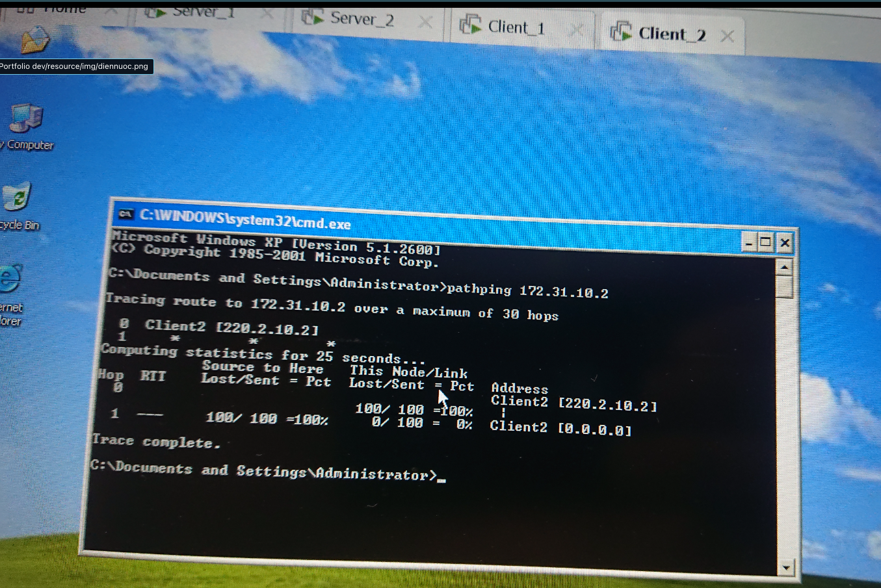881x588 pixels.
Task: Click cmd scrollbar down arrow
Action: pyautogui.click(x=787, y=567)
